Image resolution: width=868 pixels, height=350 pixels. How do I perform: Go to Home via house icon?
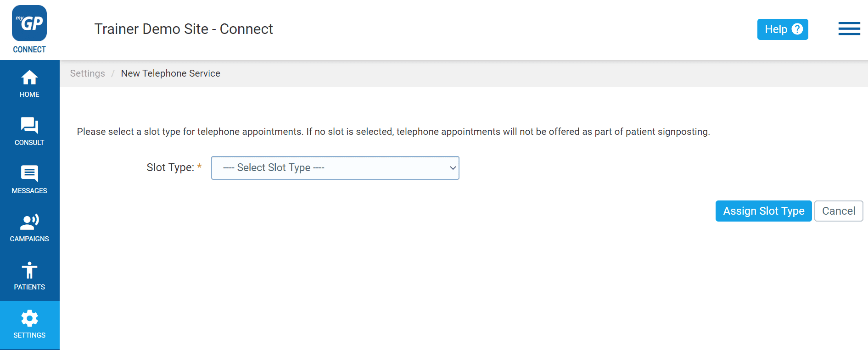click(x=29, y=78)
